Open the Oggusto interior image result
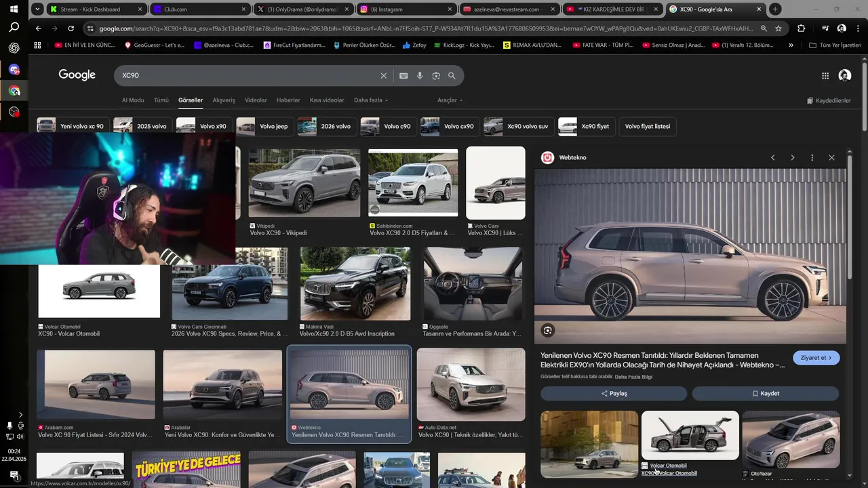 pyautogui.click(x=472, y=283)
